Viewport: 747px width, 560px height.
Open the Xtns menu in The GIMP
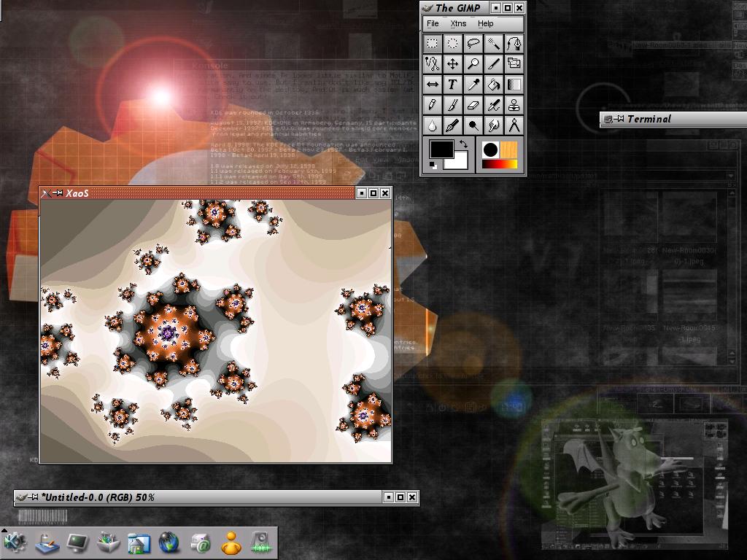coord(458,23)
